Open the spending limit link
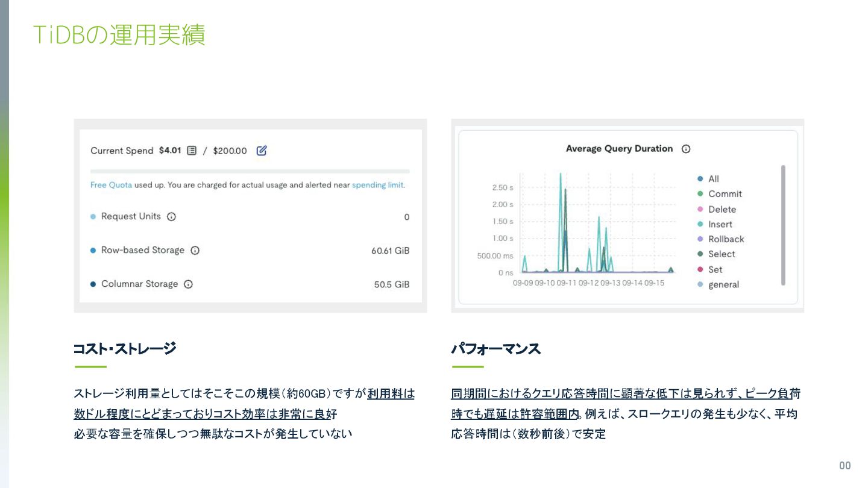This screenshot has height=488, width=868. tap(377, 185)
